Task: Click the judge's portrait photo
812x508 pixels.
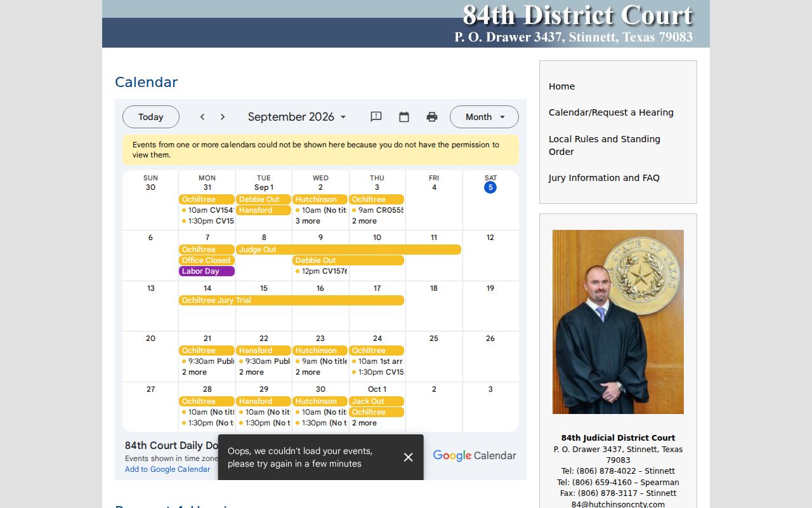Action: tap(618, 322)
